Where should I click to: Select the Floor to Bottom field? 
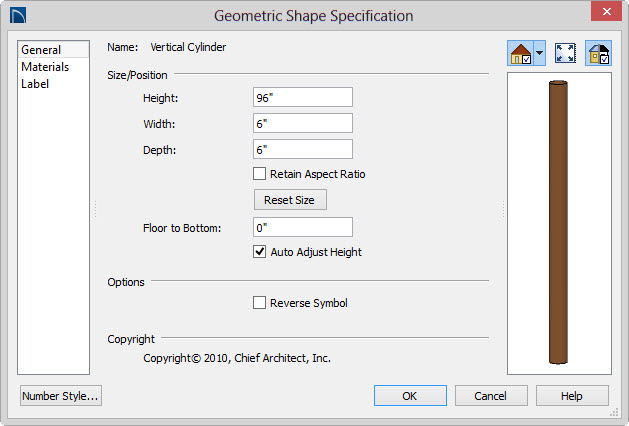pyautogui.click(x=303, y=227)
